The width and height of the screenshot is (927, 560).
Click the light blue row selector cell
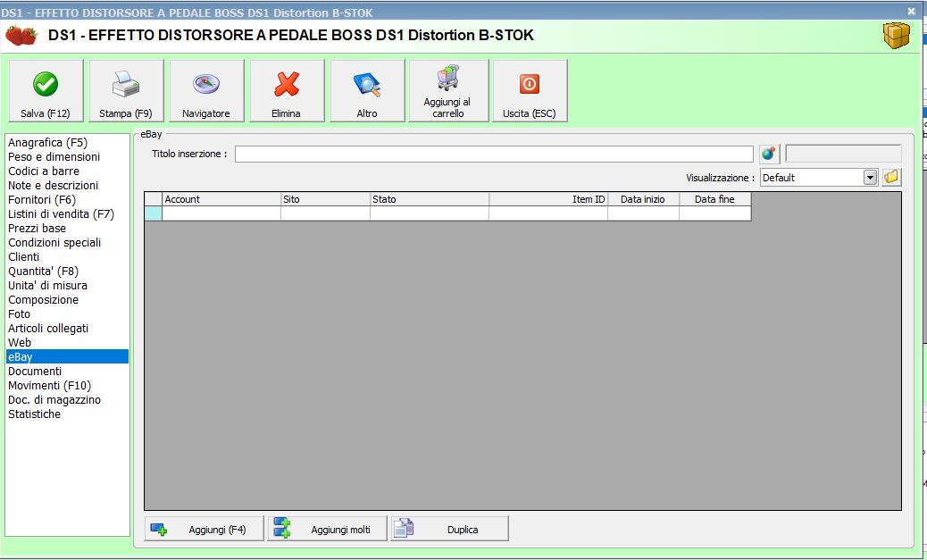coord(153,213)
